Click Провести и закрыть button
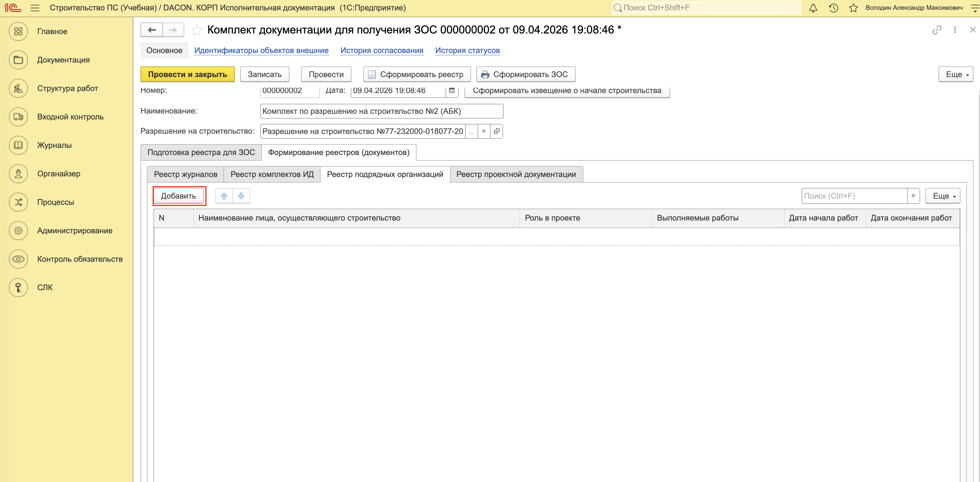 point(187,74)
